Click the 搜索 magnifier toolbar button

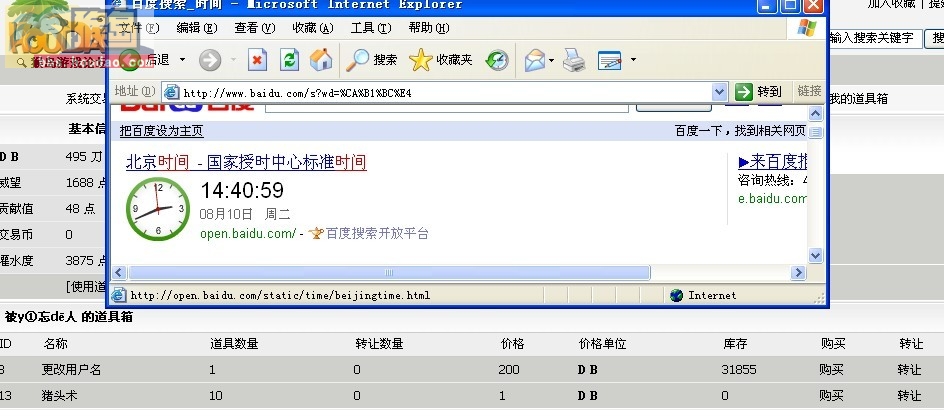(x=371, y=60)
